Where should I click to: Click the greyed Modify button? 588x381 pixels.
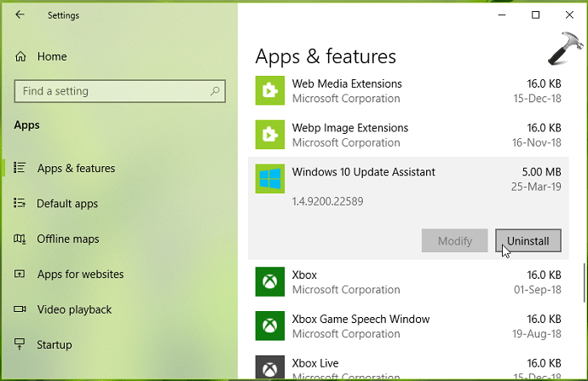(x=454, y=240)
